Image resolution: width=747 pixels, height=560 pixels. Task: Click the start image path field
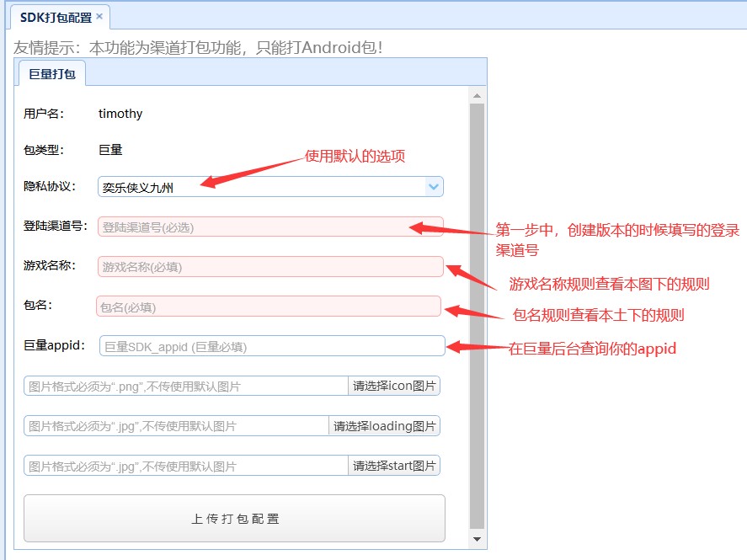[185, 466]
